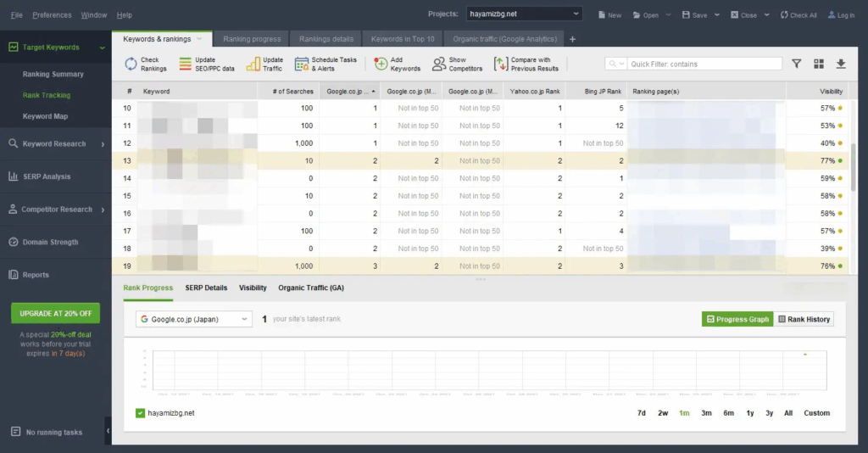Click the UPGRADE AT 20% OFF button
The width and height of the screenshot is (868, 453).
[x=55, y=313]
